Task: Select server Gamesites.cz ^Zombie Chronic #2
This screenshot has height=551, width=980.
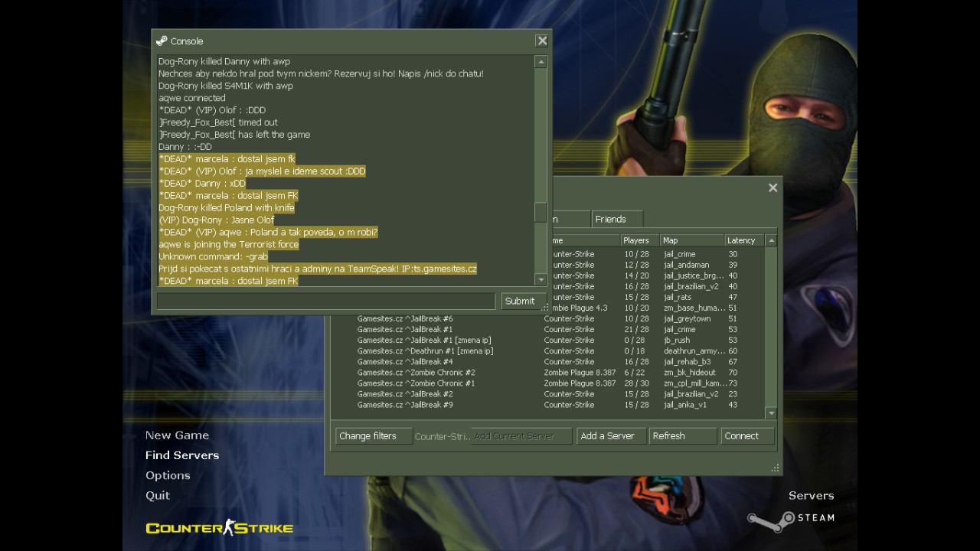Action: [547, 372]
